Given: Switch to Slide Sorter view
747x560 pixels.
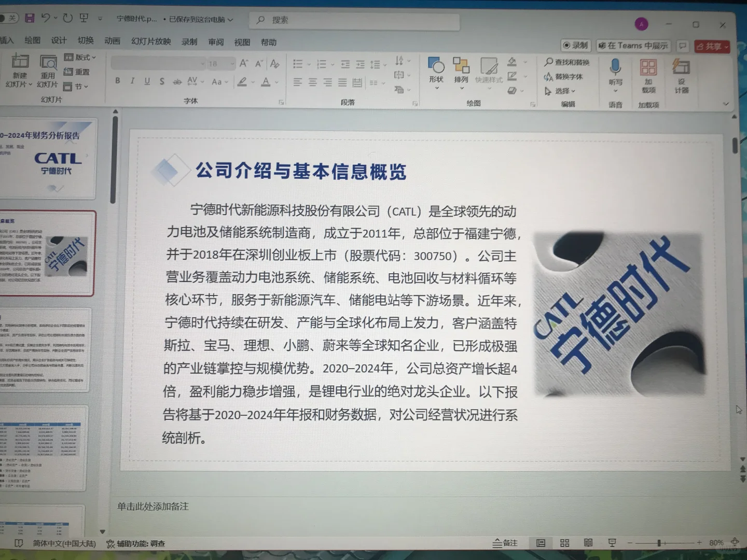Looking at the screenshot, I should click(x=564, y=543).
